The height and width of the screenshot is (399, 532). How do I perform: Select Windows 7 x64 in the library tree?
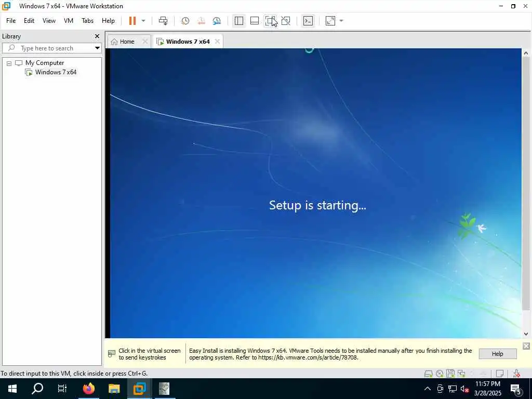coord(56,72)
